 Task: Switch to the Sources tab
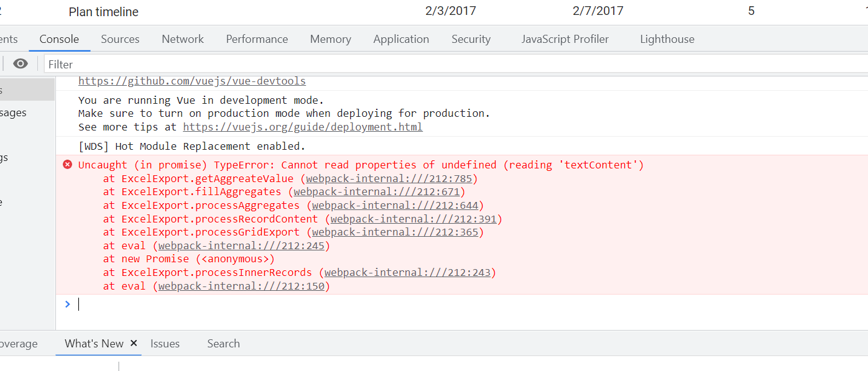point(120,39)
